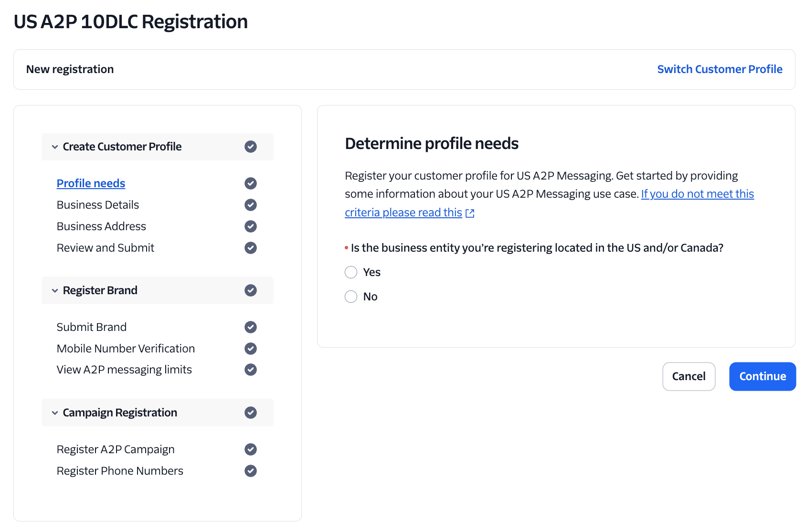806x532 pixels.
Task: Open the Profile needs link
Action: pyautogui.click(x=91, y=183)
